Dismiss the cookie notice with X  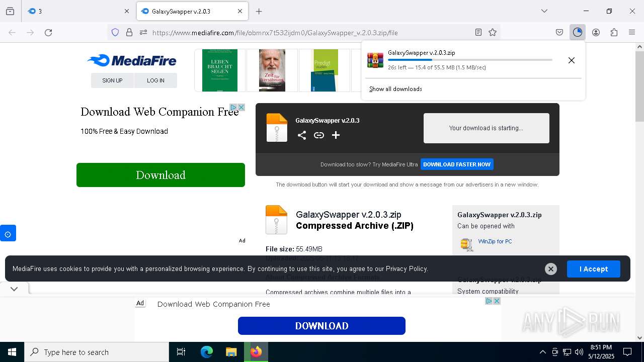point(551,269)
